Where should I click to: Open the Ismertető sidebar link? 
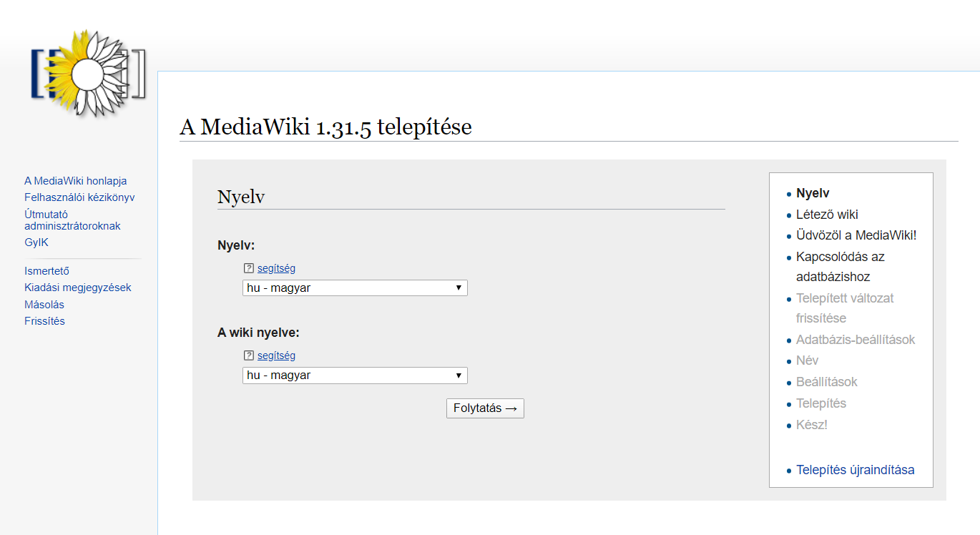pos(46,271)
